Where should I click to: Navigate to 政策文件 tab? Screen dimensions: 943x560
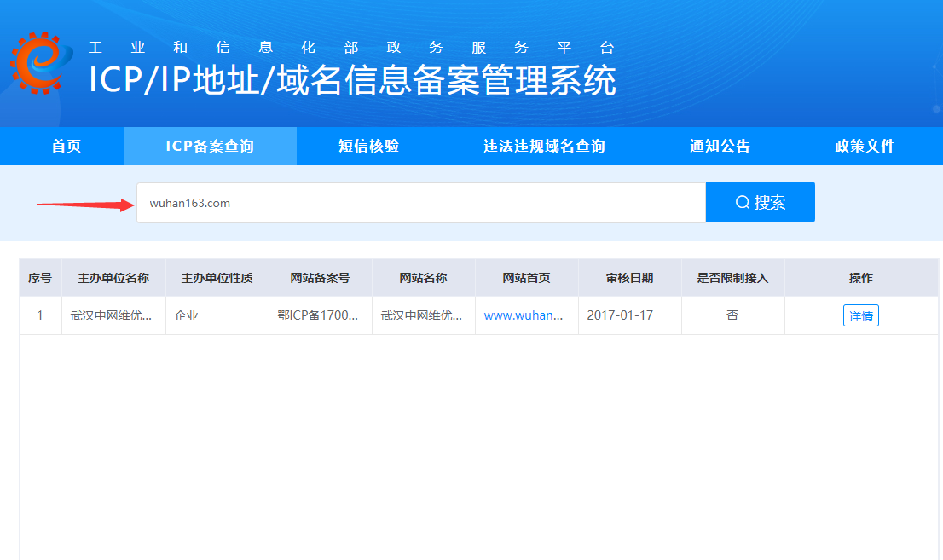pyautogui.click(x=865, y=146)
